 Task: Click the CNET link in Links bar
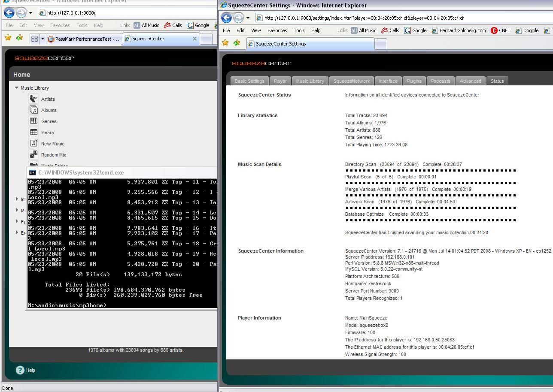501,30
